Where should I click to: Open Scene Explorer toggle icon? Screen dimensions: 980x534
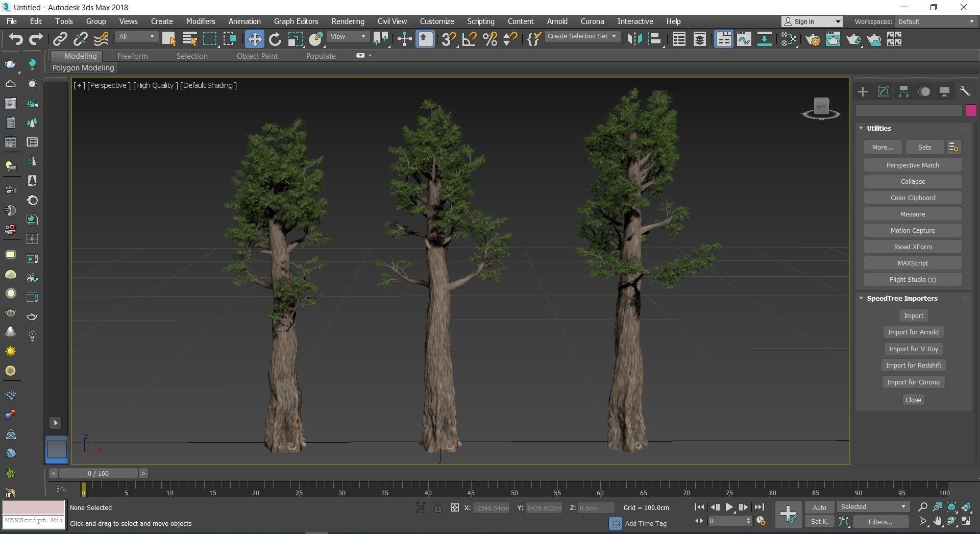pyautogui.click(x=679, y=39)
